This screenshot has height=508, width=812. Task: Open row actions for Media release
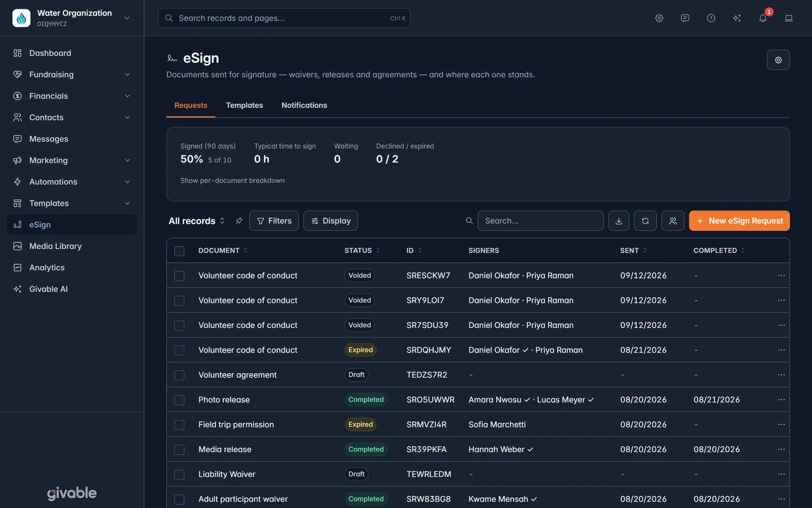click(781, 449)
